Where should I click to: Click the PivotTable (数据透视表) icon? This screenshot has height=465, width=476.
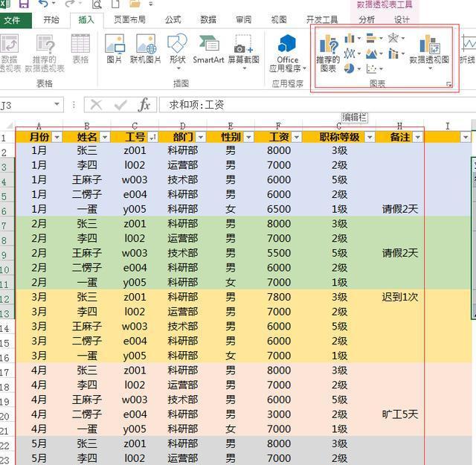click(10, 53)
